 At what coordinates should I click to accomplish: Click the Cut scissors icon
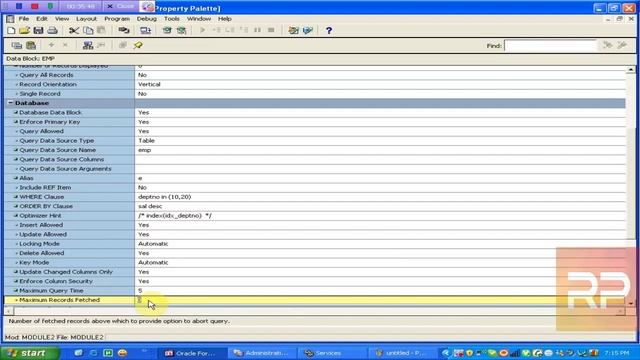(x=74, y=31)
